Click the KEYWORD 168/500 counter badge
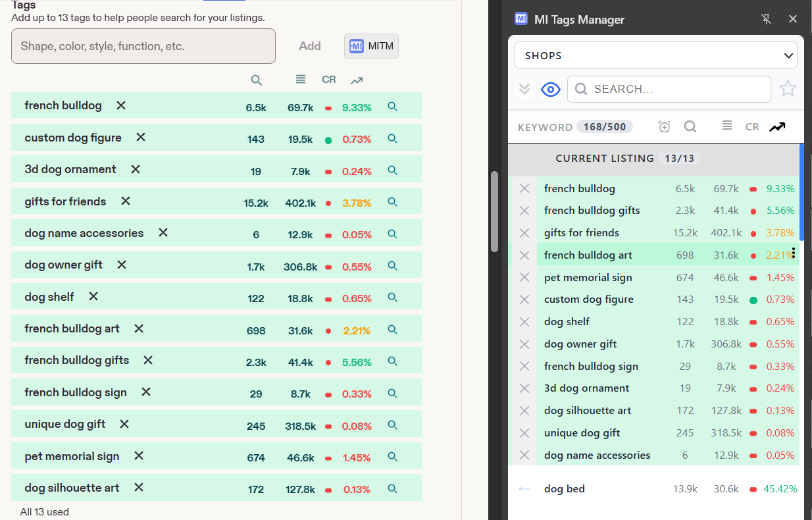Image resolution: width=812 pixels, height=520 pixels. 604,126
